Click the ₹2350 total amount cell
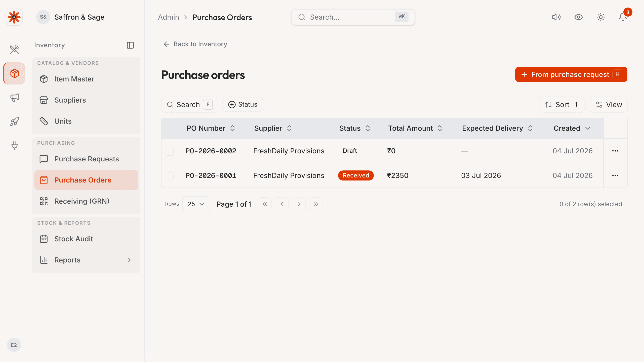Screen dimensions: 644x362 [398, 175]
